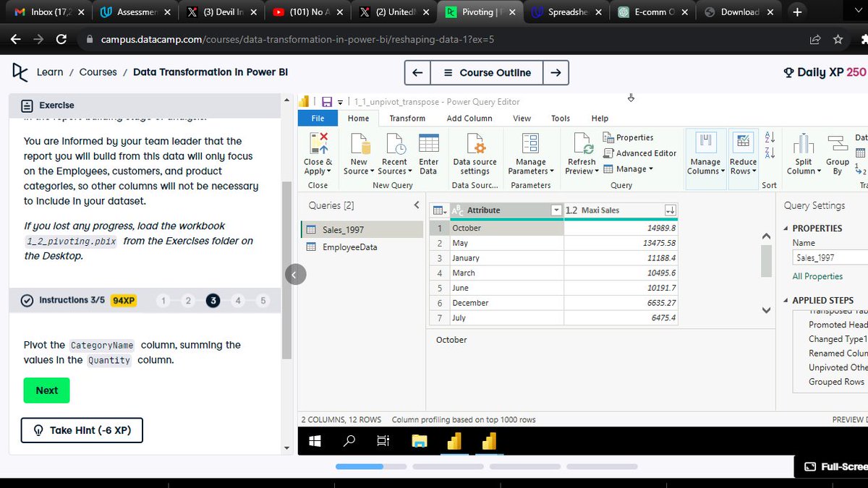868x488 pixels.
Task: Expand the ribbon Manage dropdown in Query group
Action: click(x=628, y=169)
